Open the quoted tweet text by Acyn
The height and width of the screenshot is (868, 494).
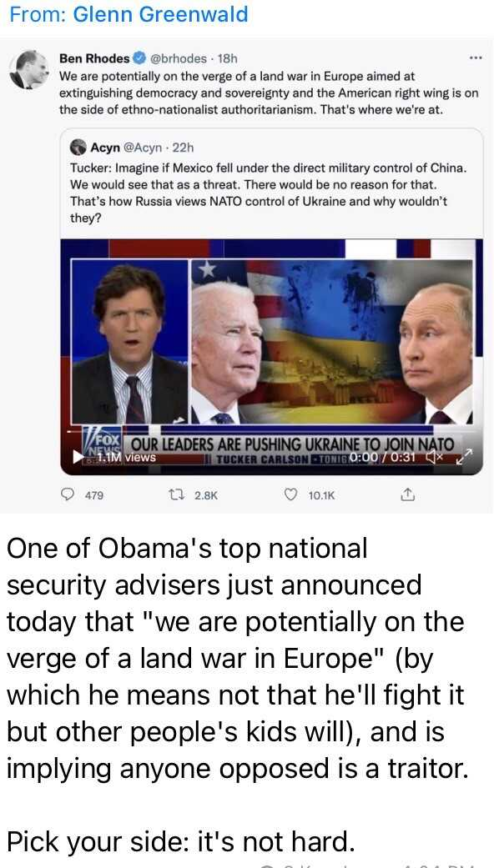point(268,192)
